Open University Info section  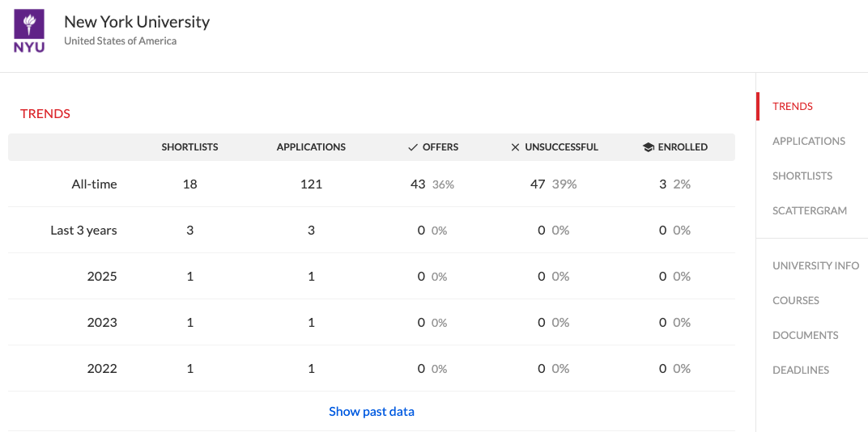point(815,265)
